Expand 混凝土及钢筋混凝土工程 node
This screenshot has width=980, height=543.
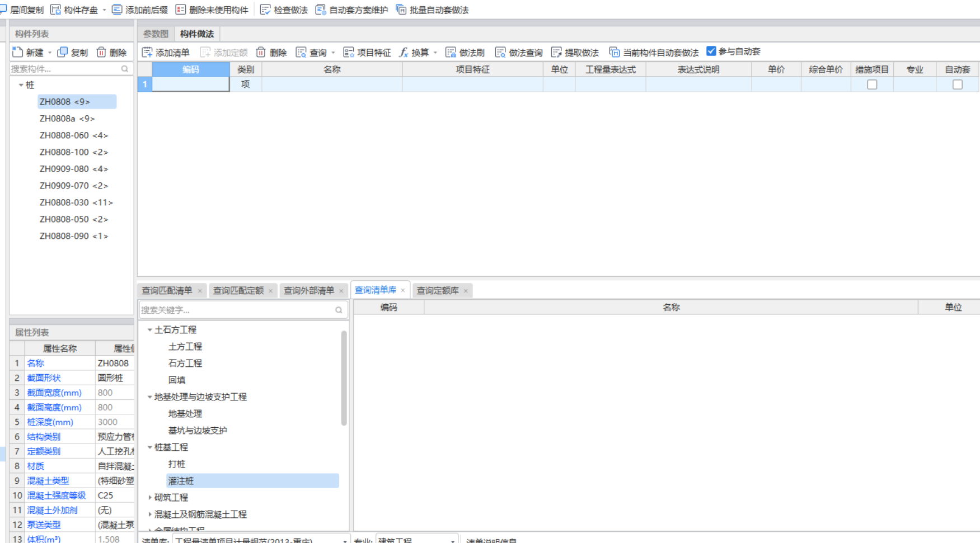(x=149, y=514)
